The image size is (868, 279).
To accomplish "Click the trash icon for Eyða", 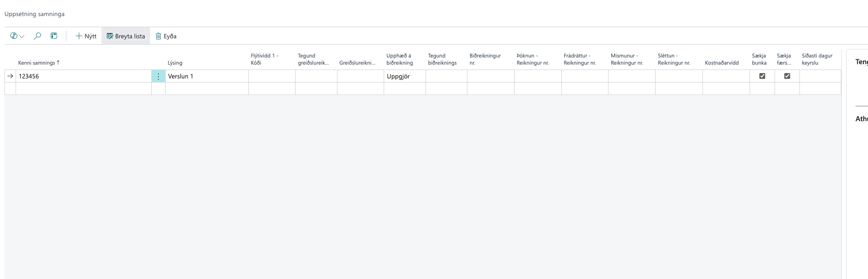I will 158,36.
